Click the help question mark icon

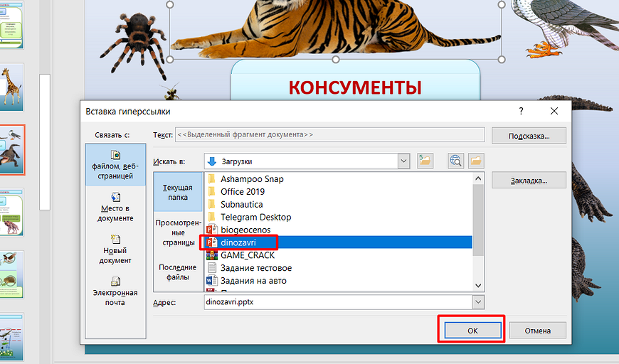click(x=521, y=111)
